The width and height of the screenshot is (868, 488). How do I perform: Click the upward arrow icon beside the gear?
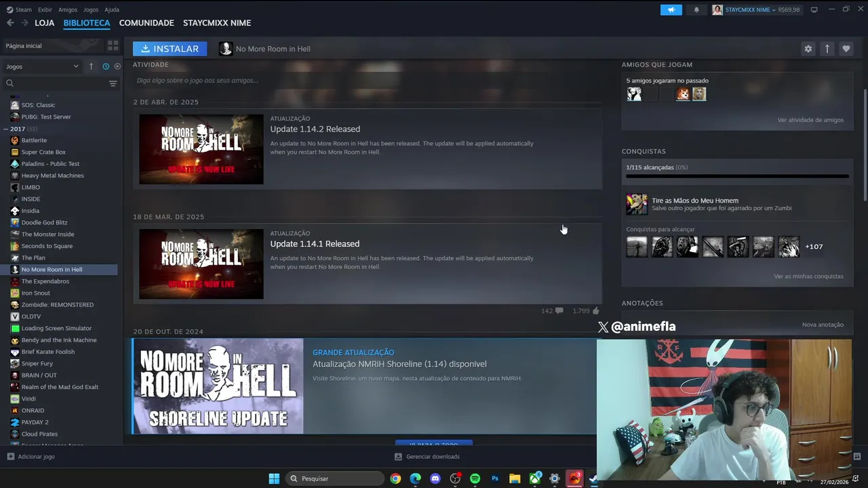pos(827,49)
